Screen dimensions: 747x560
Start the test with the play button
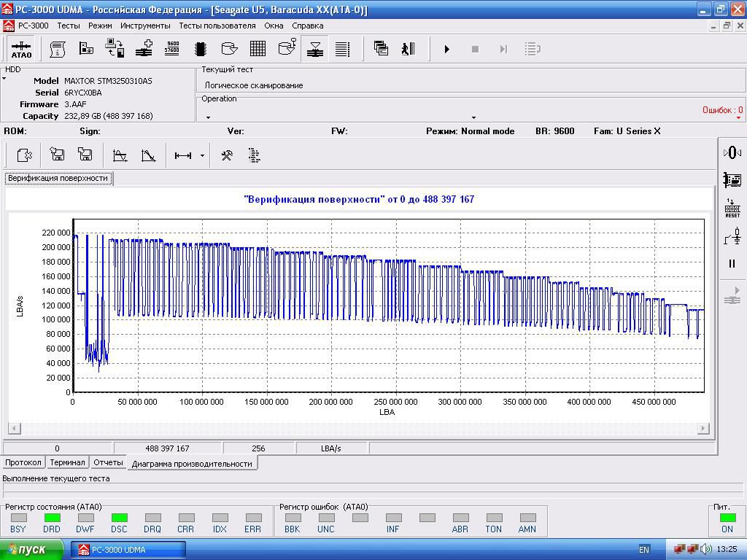[446, 49]
